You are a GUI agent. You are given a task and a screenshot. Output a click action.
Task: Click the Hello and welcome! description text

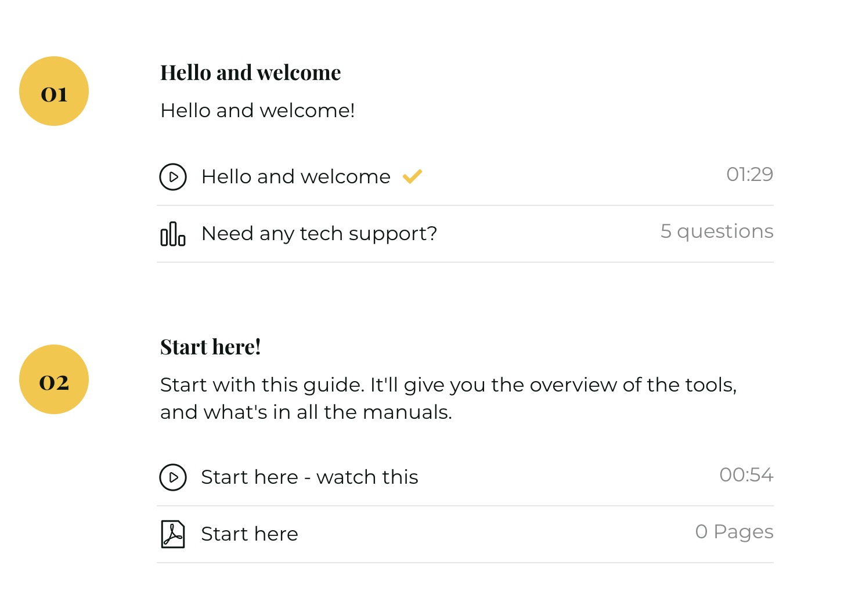point(257,110)
